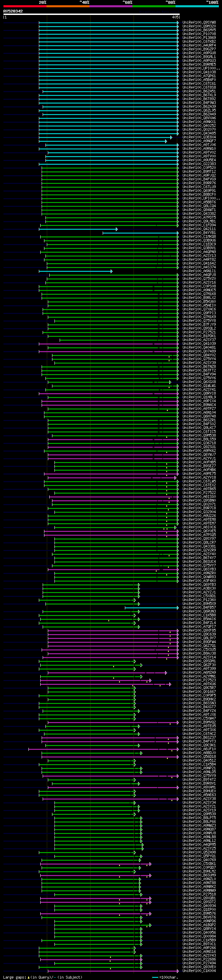
Task: Click the hit label UniRef100_Q9M320
Action: point(199,26)
